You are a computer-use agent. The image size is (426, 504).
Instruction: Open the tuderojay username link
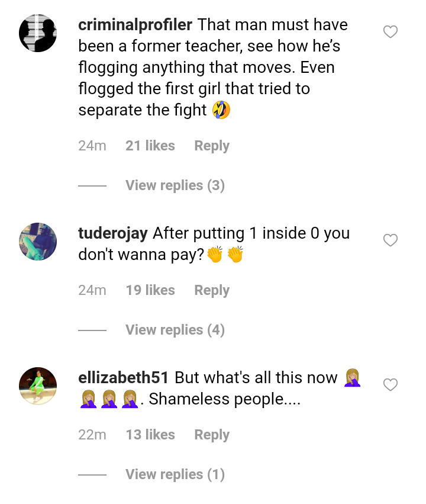click(x=112, y=233)
